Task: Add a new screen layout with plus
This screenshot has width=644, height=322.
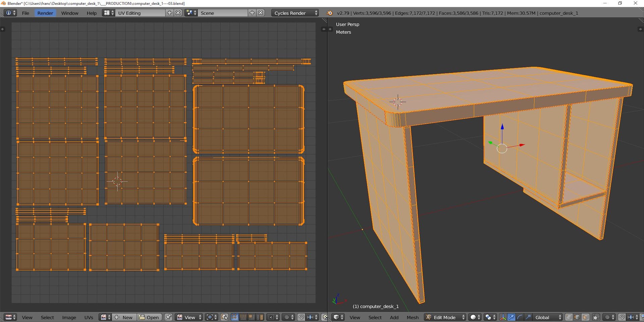Action: click(170, 13)
